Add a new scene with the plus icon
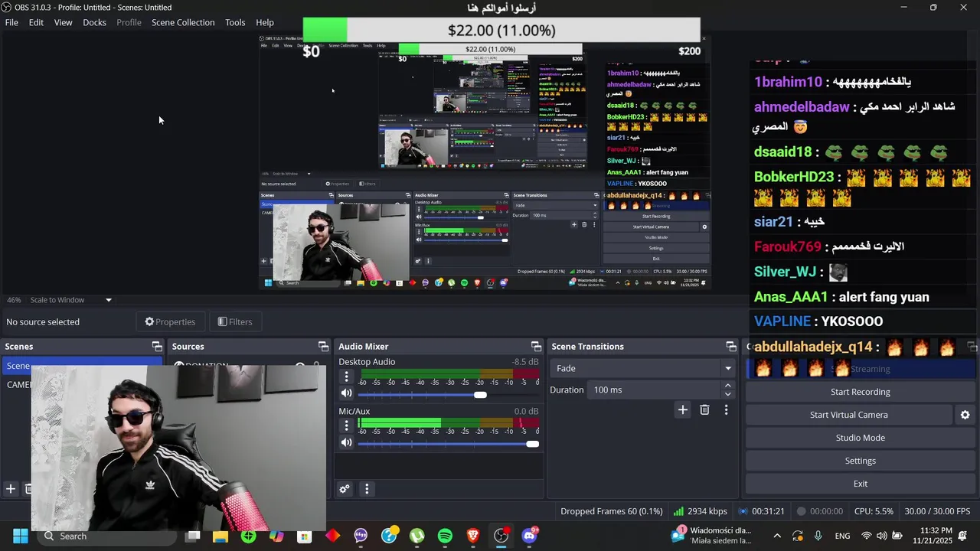Viewport: 980px width, 551px height. [x=11, y=488]
